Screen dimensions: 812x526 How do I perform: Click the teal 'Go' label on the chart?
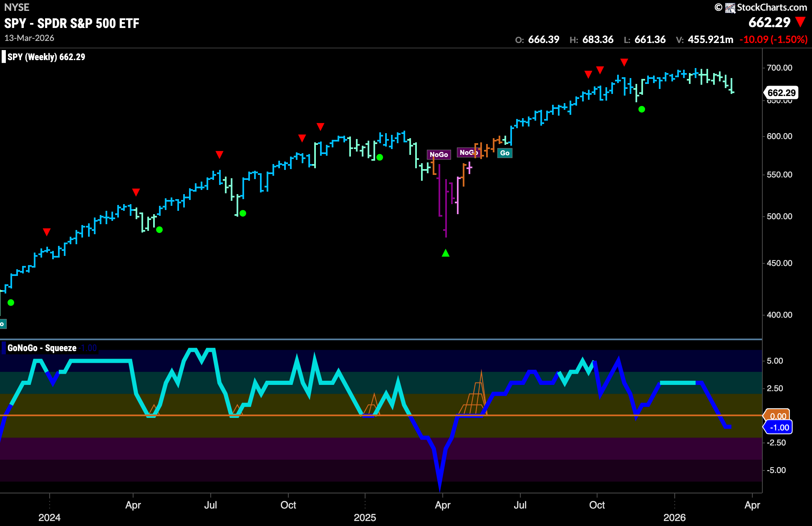505,153
